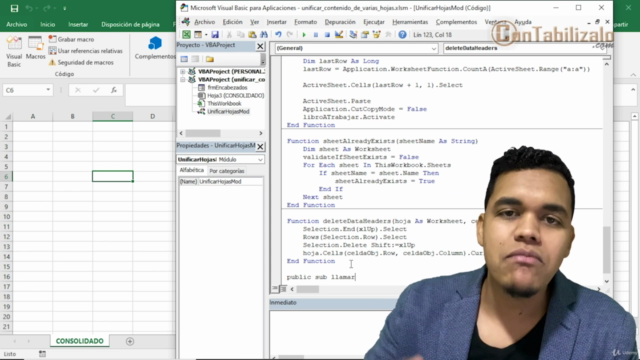640x360 pixels.
Task: Click View Object icon in the Project panel
Action: [x=195, y=59]
